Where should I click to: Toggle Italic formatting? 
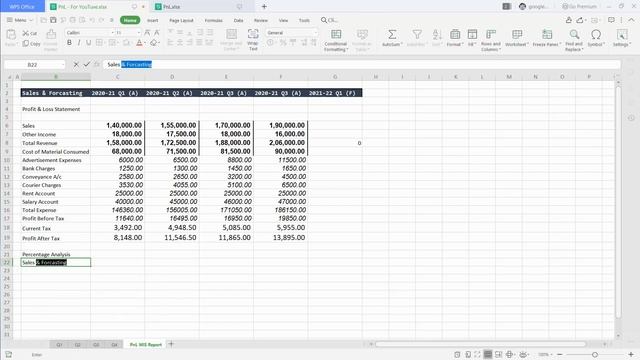click(79, 43)
